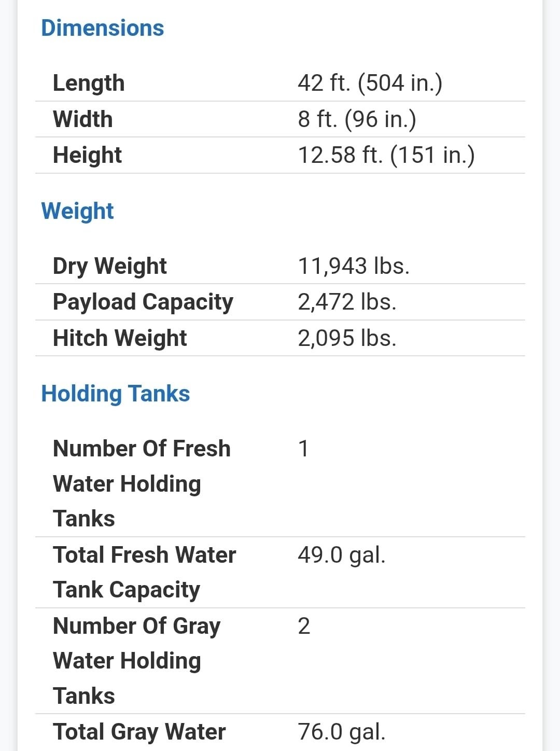
Task: Click the 8 ft. (96 in.) value
Action: (x=357, y=119)
